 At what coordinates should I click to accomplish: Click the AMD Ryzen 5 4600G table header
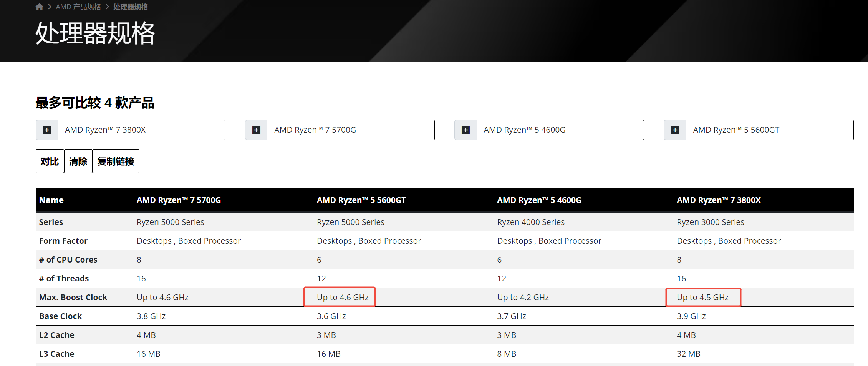point(539,200)
